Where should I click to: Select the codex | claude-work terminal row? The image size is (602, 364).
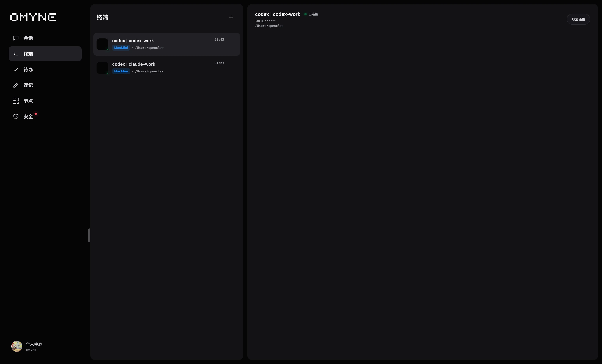pos(167,68)
